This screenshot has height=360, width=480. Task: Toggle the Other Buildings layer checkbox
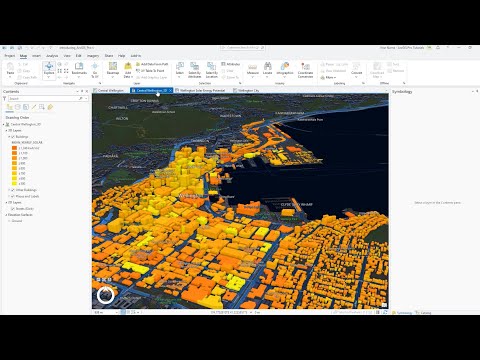13,190
